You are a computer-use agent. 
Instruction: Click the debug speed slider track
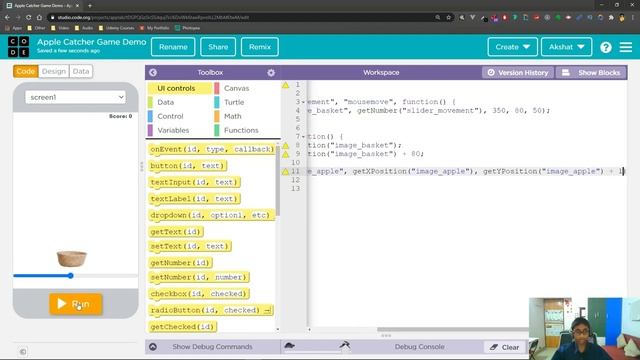coord(317,350)
